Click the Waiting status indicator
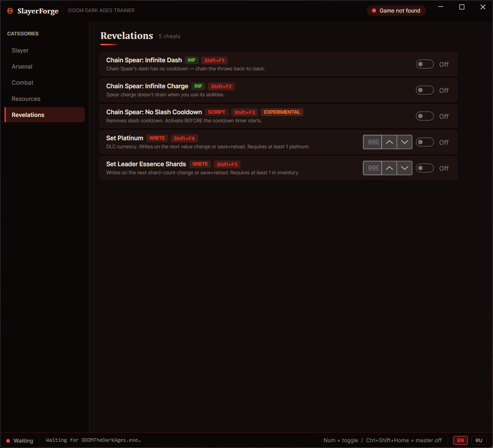 click(x=20, y=440)
